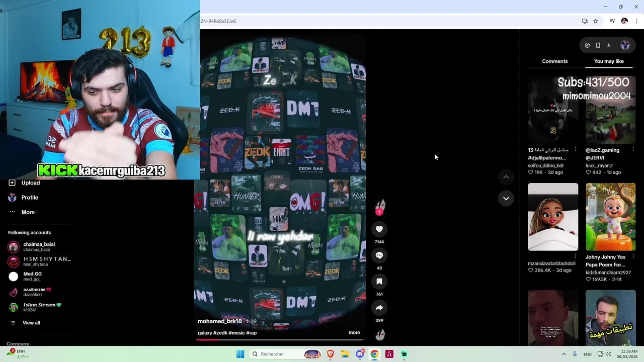The image size is (644, 362).
Task: Click the download app icon in top pill
Action: click(x=608, y=45)
